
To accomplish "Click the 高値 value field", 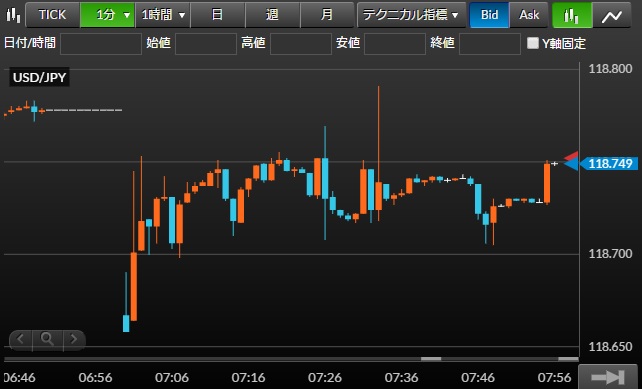I will click(301, 44).
